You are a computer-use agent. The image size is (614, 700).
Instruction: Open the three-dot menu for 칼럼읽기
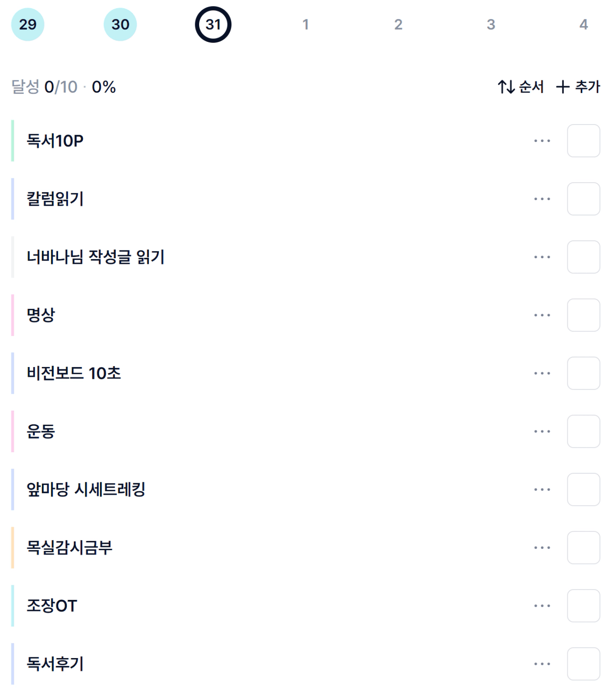[x=542, y=199]
